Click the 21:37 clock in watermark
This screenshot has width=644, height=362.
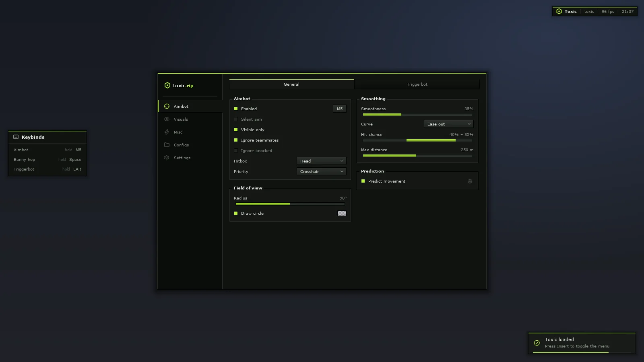pos(627,11)
